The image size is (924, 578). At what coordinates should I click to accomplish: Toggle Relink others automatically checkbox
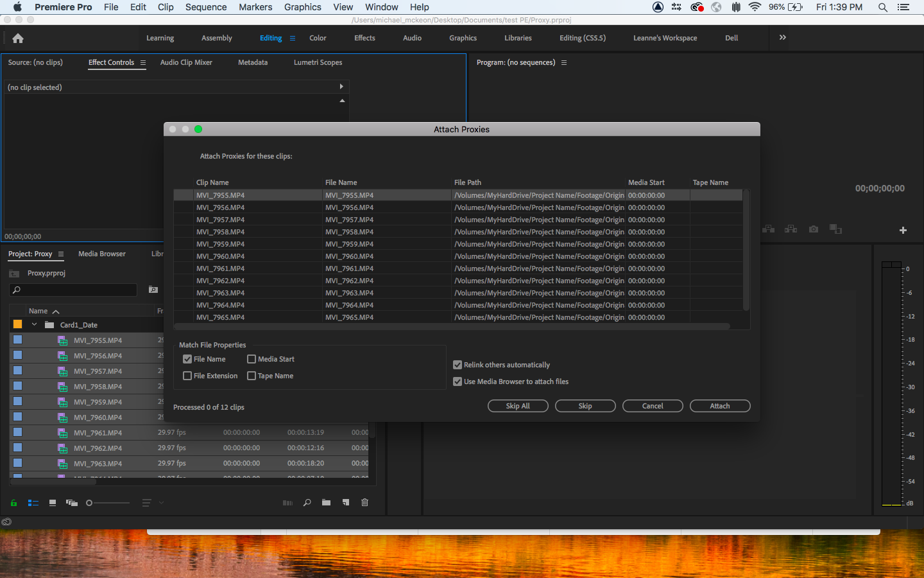point(458,365)
